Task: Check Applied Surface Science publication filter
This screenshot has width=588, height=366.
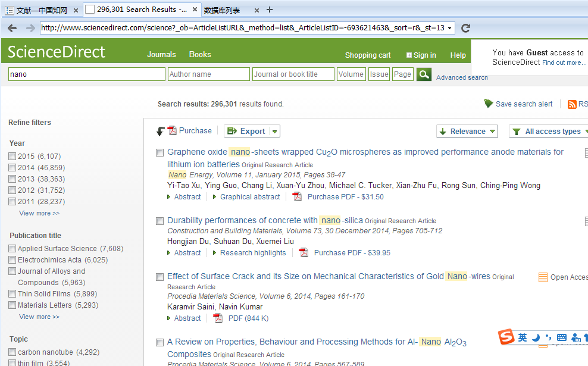Action: pos(12,248)
